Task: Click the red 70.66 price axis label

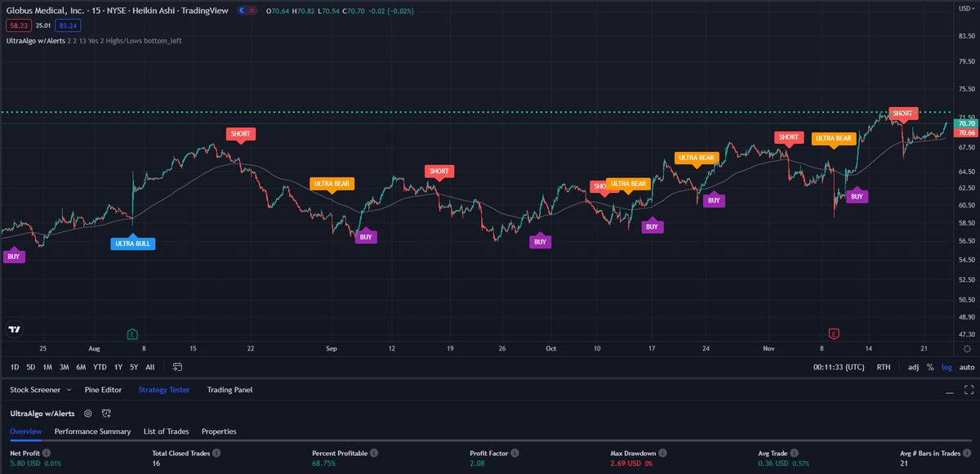Action: tap(966, 132)
